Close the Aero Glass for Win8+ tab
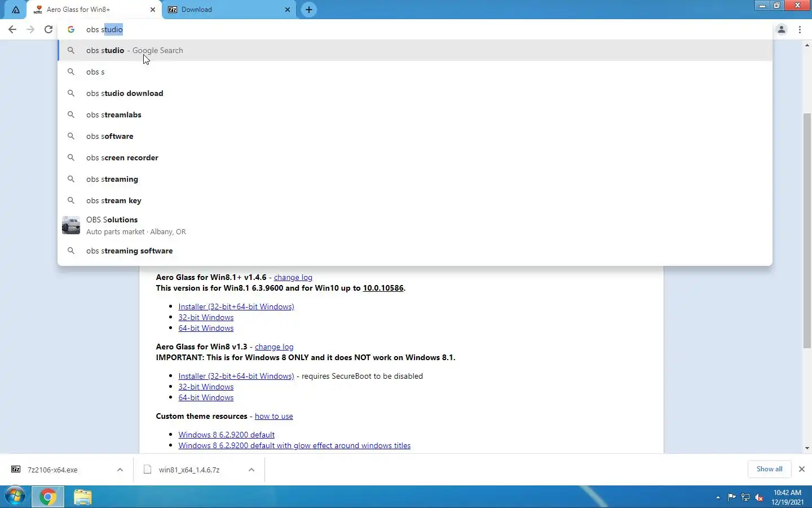 (x=153, y=10)
